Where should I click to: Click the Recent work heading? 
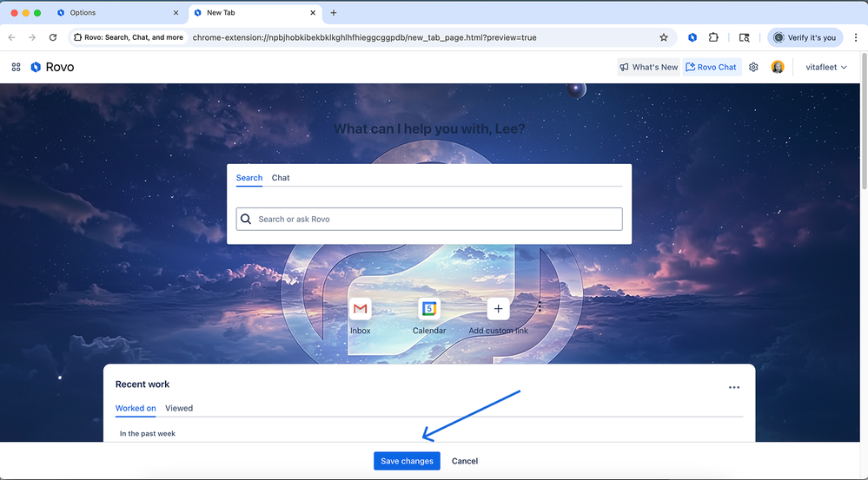(142, 385)
